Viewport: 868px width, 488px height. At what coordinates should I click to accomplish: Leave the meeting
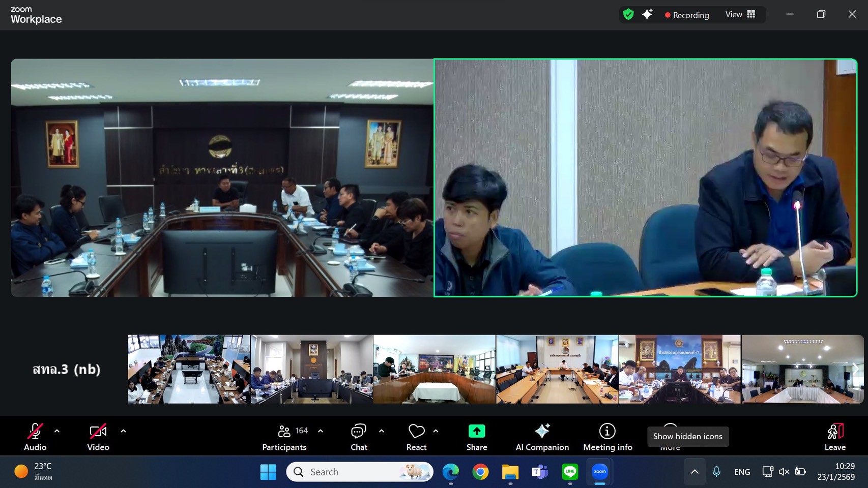tap(835, 436)
